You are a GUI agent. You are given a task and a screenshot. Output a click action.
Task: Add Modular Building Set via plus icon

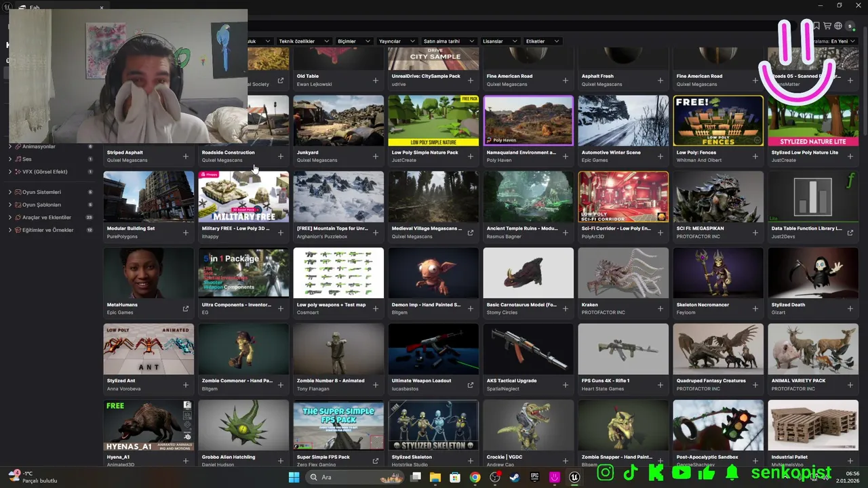point(186,232)
